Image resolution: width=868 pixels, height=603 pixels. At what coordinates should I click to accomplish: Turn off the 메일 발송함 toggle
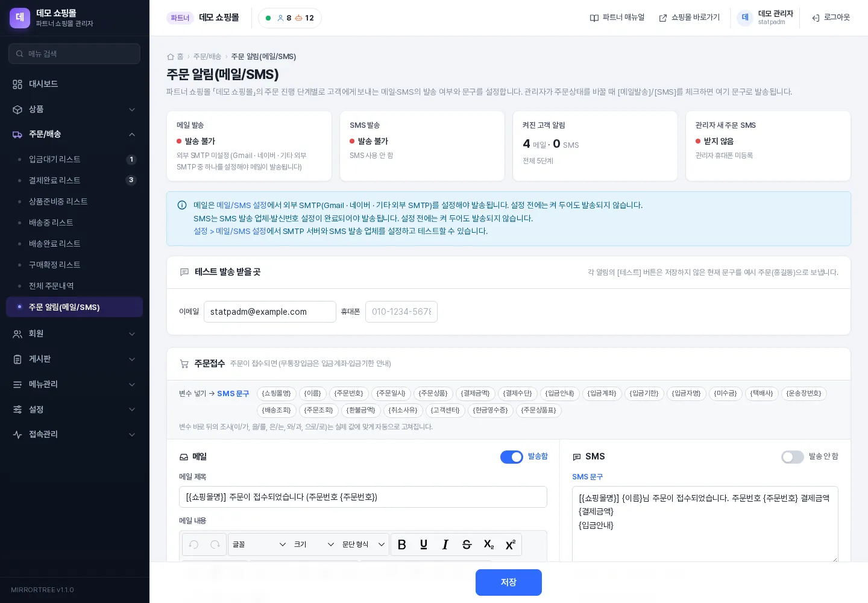(x=512, y=457)
